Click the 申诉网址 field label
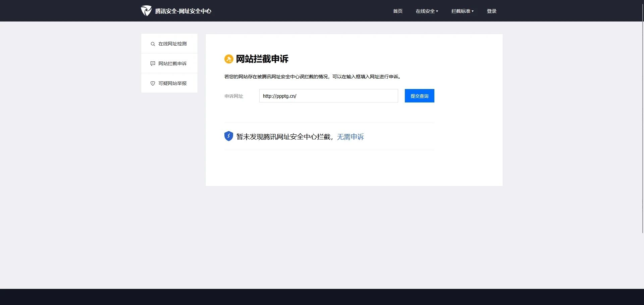 pos(234,96)
